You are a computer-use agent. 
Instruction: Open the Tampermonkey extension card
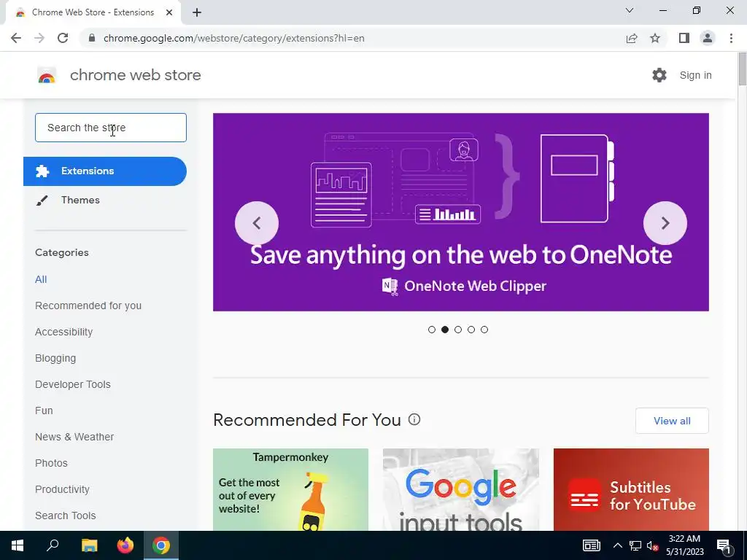290,489
